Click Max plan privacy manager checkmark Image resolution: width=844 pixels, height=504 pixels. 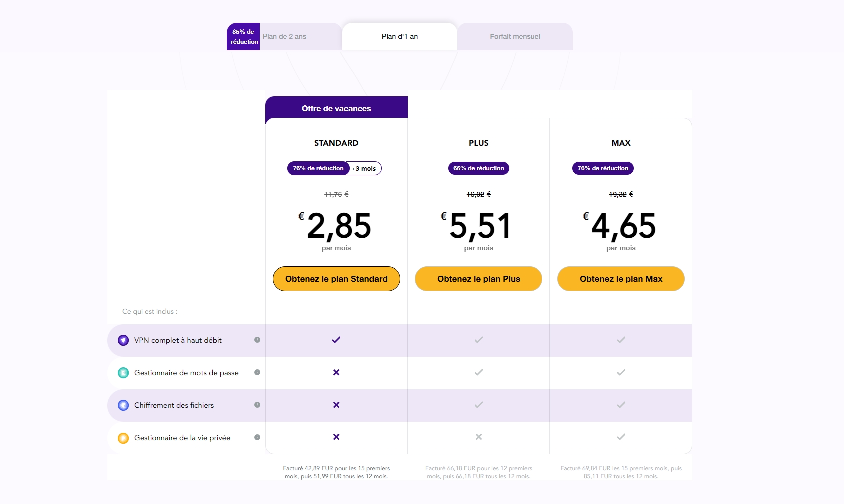tap(621, 437)
